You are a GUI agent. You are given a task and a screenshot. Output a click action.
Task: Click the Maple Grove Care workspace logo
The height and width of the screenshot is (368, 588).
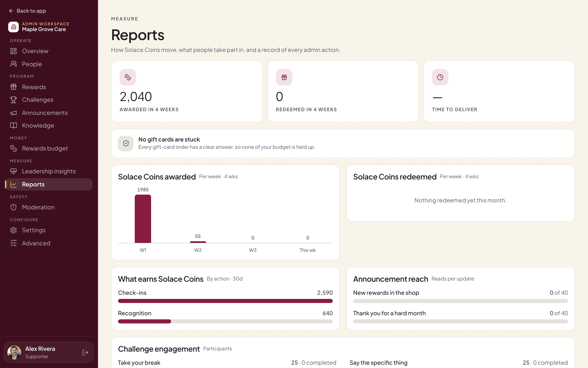click(13, 27)
